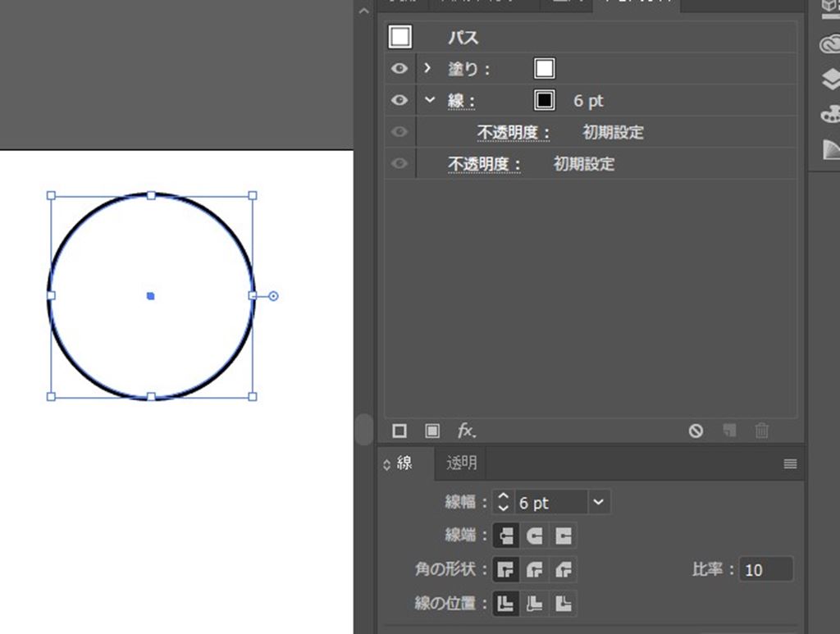Screen dimensions: 840x634
Task: Expand the 塗り fill row
Action: click(427, 69)
